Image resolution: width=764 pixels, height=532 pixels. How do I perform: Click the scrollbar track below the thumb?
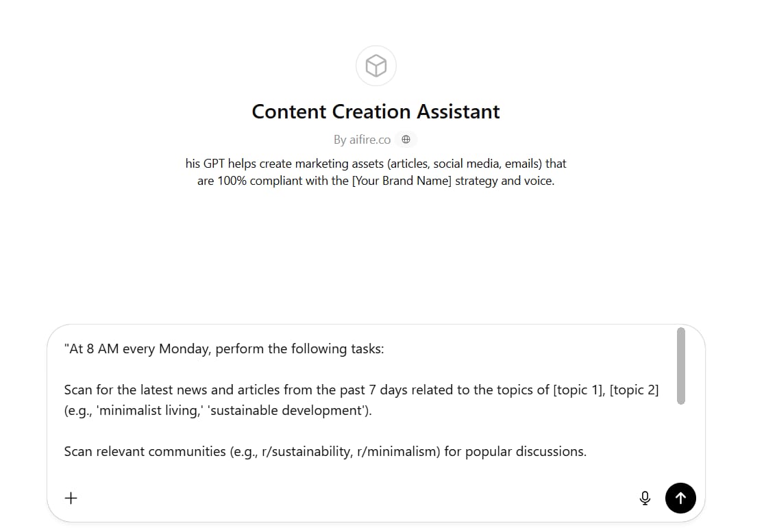(681, 438)
